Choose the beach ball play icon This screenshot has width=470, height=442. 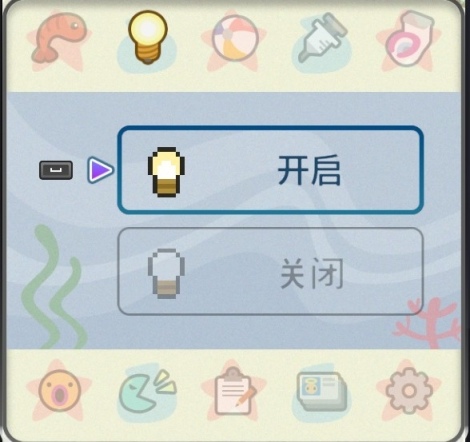[235, 38]
